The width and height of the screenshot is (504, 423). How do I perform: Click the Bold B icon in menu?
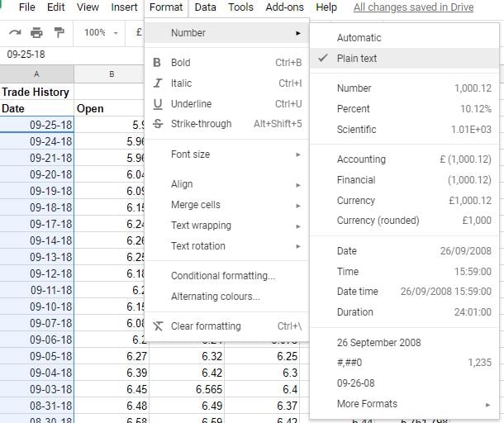coord(157,63)
